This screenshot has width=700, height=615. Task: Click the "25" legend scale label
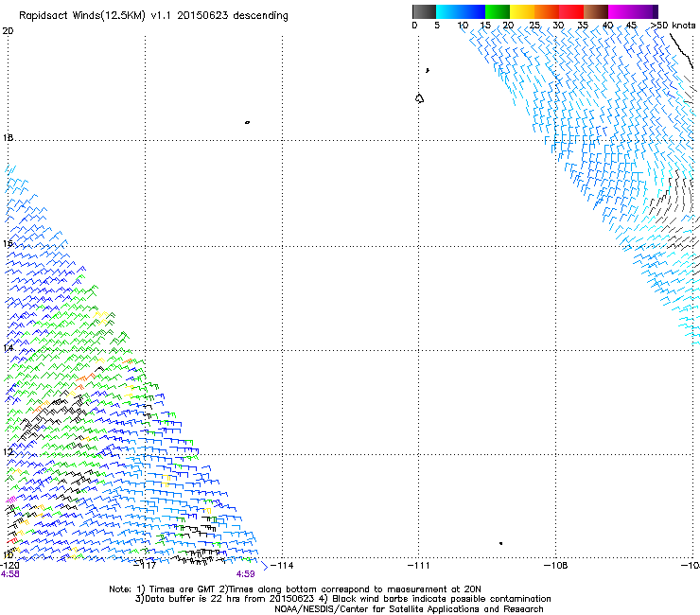pos(534,26)
